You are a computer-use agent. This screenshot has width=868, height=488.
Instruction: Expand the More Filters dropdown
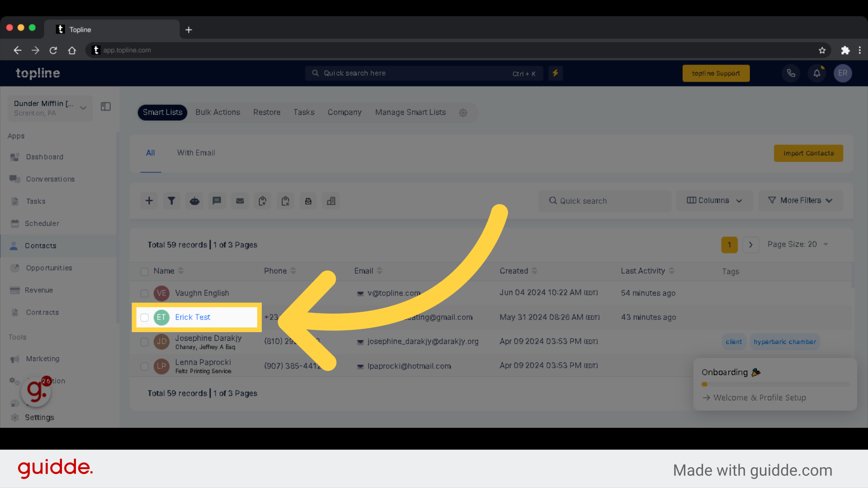point(800,201)
